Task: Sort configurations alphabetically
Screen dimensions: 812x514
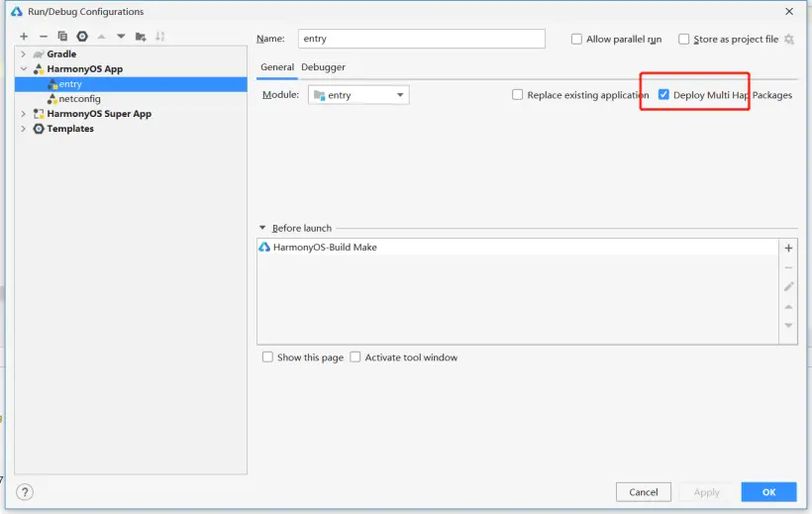Action: pyautogui.click(x=160, y=37)
